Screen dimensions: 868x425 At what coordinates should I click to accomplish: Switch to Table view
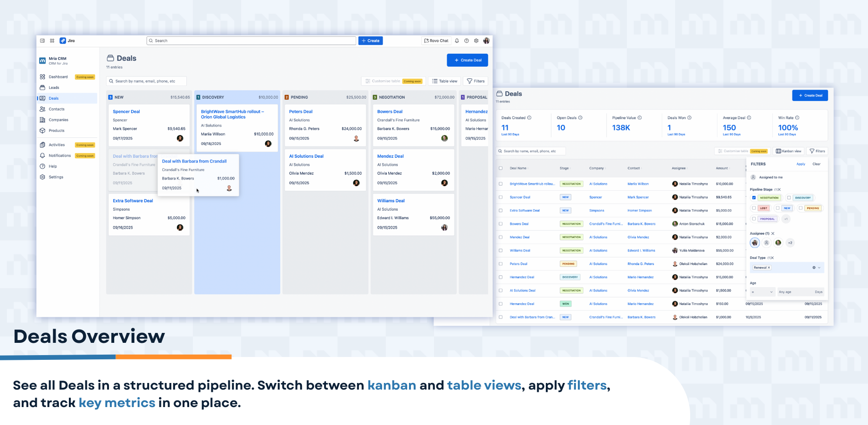coord(445,81)
